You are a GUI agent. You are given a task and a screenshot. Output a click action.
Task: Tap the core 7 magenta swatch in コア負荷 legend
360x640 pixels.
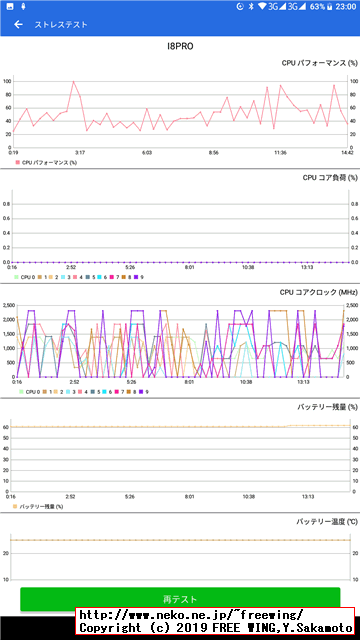111,277
